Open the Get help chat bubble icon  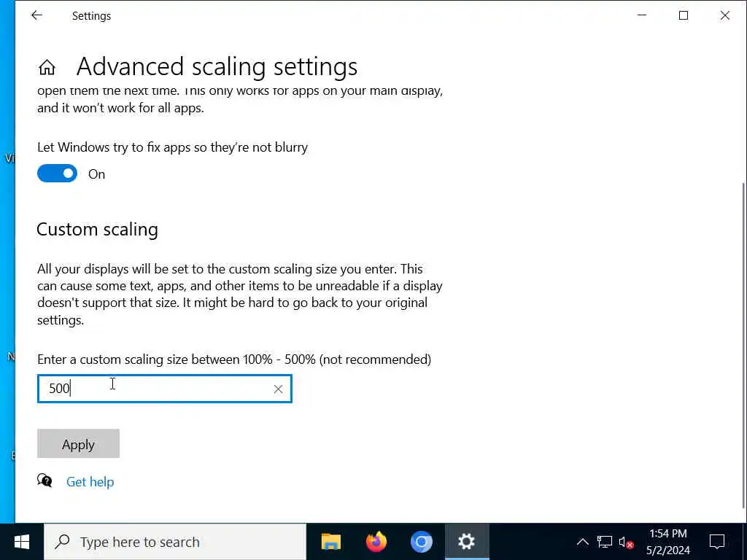(x=44, y=481)
